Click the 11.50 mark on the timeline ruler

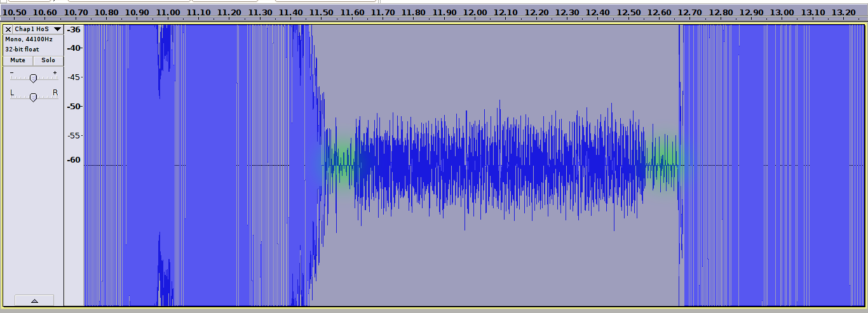(x=321, y=13)
